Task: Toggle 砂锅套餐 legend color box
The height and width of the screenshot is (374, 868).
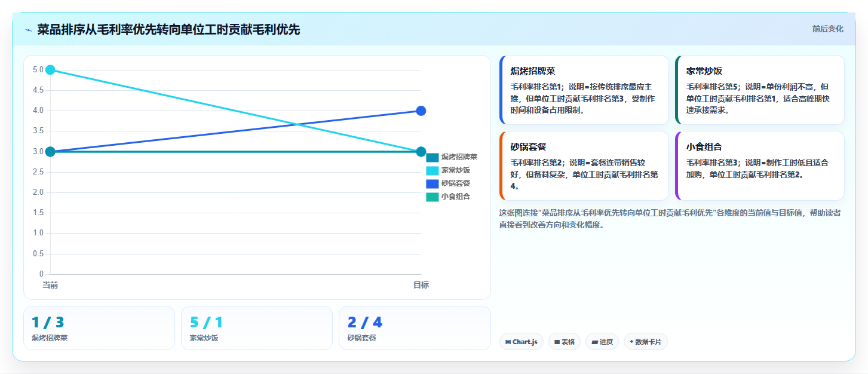Action: [x=433, y=183]
